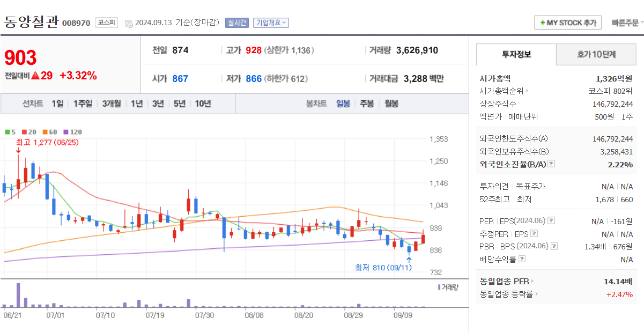Viewport: 644px width, 332px height.
Task: Expand the 기업개요 dropdown
Action: 271,23
